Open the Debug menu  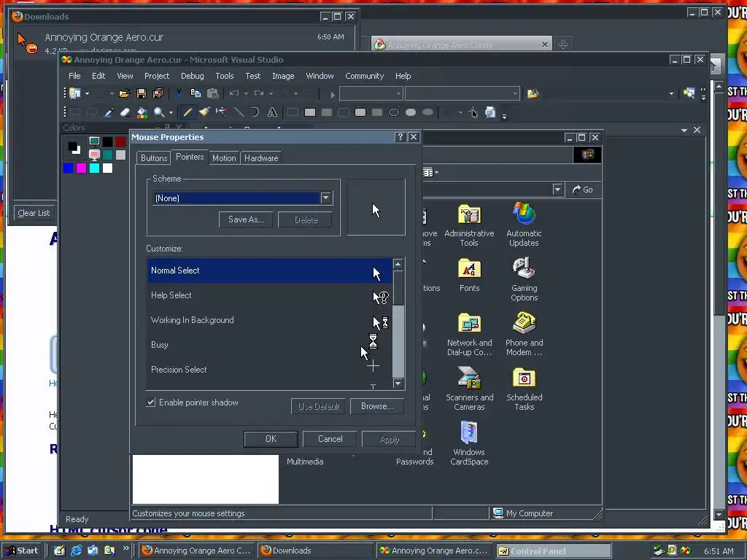(192, 76)
